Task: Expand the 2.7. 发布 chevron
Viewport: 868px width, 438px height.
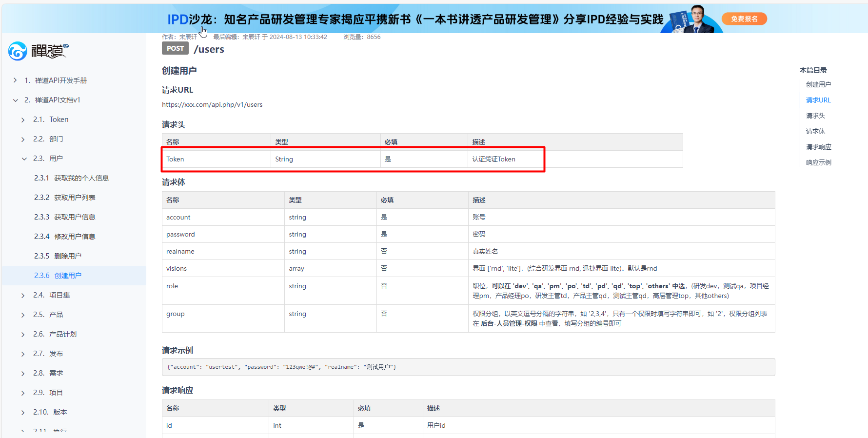Action: pos(23,354)
